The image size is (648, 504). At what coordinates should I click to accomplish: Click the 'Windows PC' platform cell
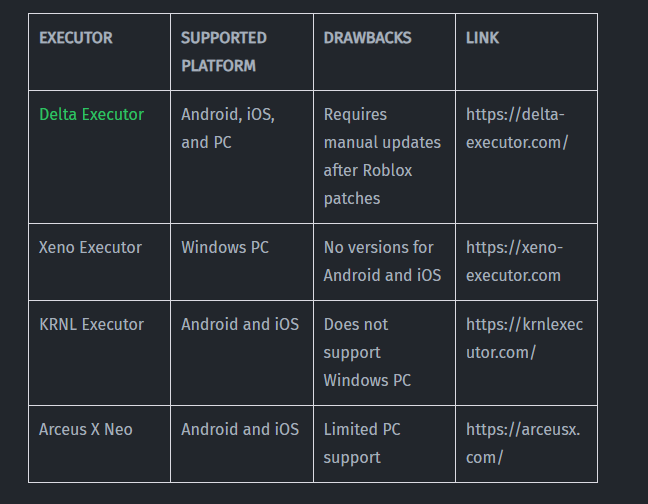pyautogui.click(x=225, y=247)
